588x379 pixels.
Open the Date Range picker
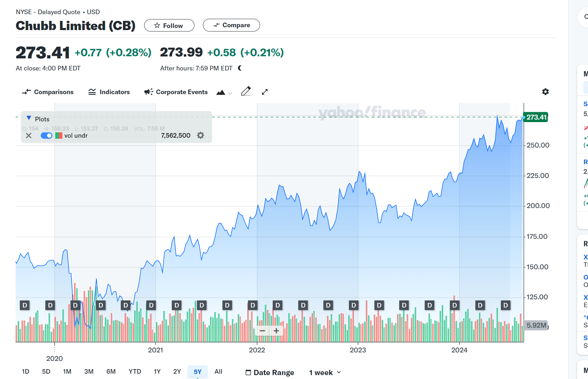point(270,373)
